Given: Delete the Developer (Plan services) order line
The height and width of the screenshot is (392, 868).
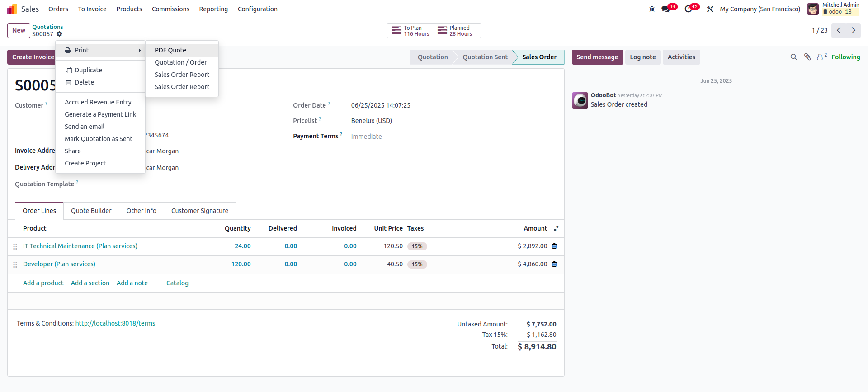Looking at the screenshot, I should (554, 264).
